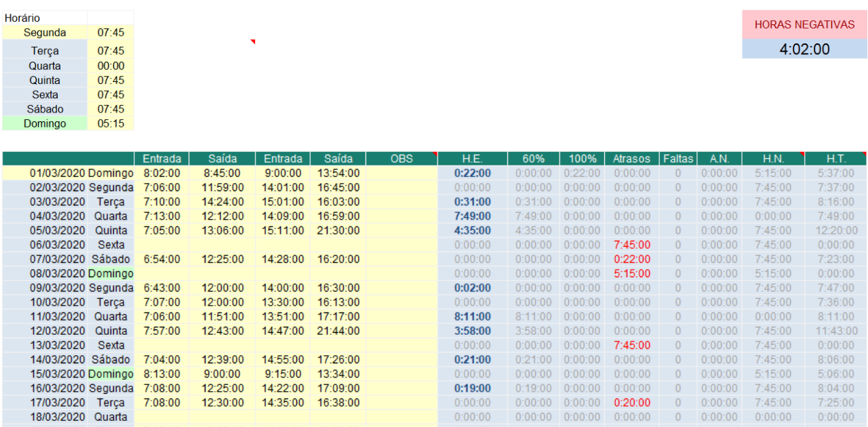The width and height of the screenshot is (868, 427).
Task: Click the HORAS NEGATIVAS header cell
Action: point(804,24)
